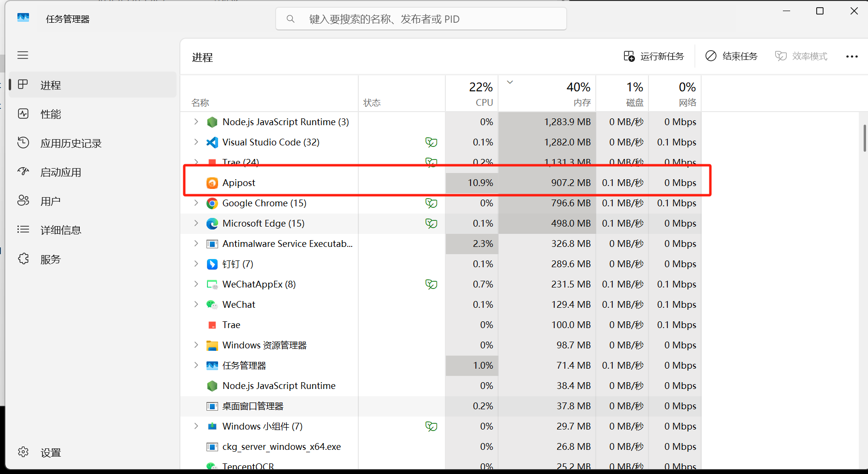Sort by the 磁盘 column header
The height and width of the screenshot is (474, 868).
coord(622,94)
